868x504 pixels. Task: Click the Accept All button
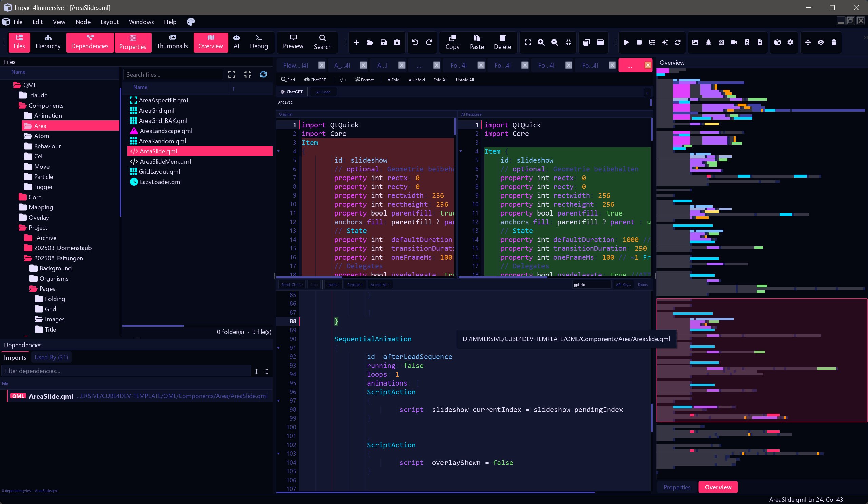pos(380,285)
